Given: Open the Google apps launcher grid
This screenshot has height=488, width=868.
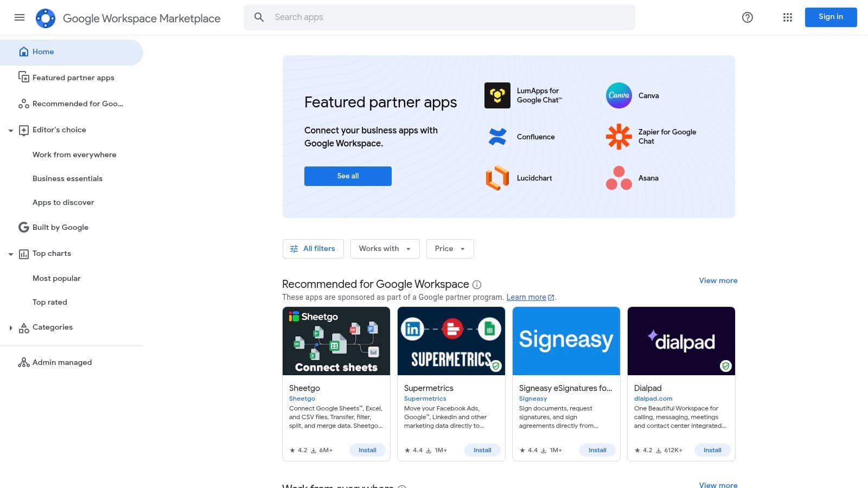Looking at the screenshot, I should click(x=787, y=17).
